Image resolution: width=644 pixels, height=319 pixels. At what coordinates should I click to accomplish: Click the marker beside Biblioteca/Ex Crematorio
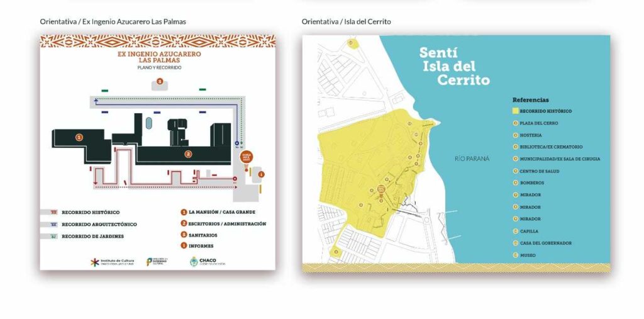tap(516, 147)
